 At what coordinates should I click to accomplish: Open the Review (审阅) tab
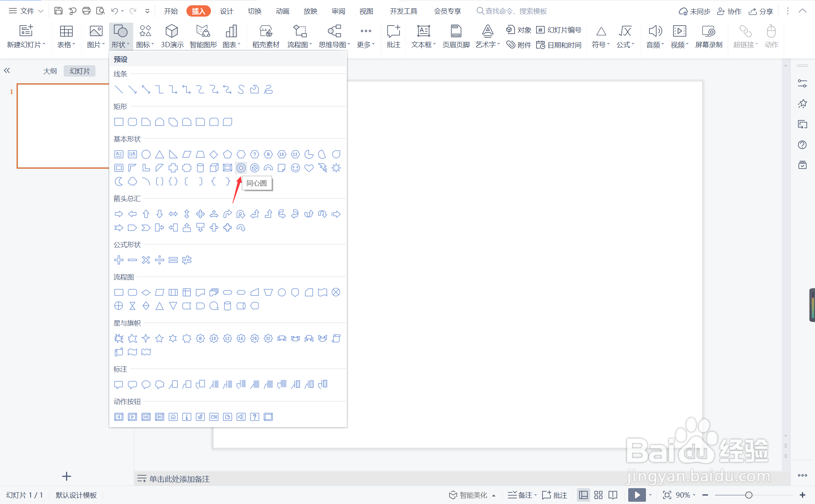(338, 11)
